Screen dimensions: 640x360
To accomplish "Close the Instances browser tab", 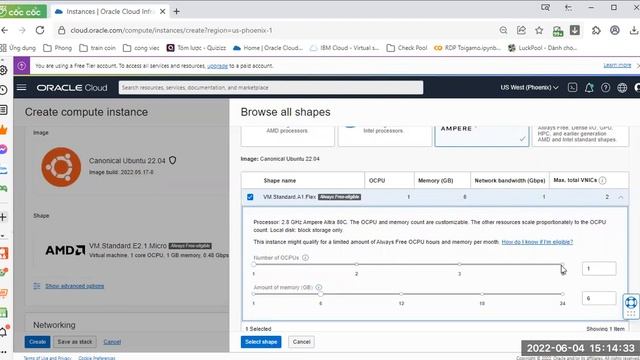I will coord(162,11).
